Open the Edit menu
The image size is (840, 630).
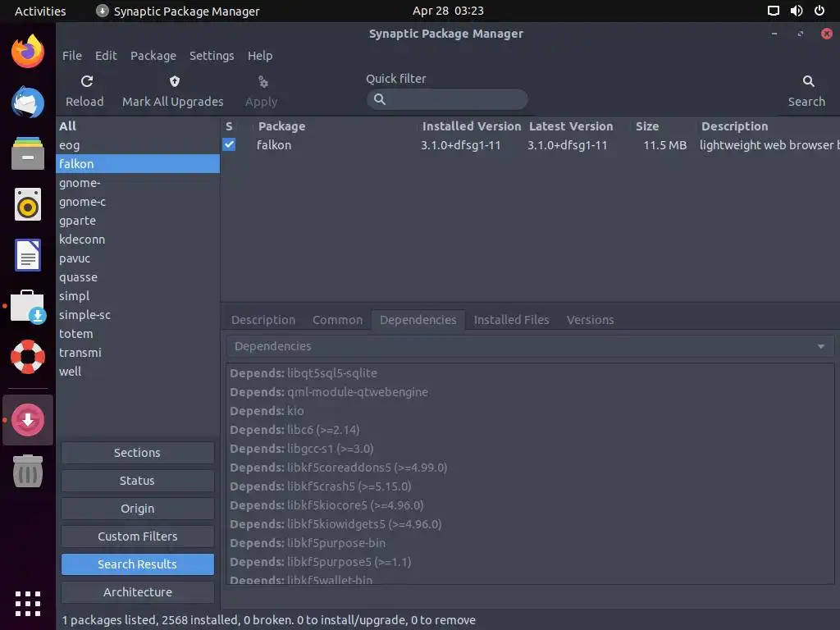click(x=106, y=56)
